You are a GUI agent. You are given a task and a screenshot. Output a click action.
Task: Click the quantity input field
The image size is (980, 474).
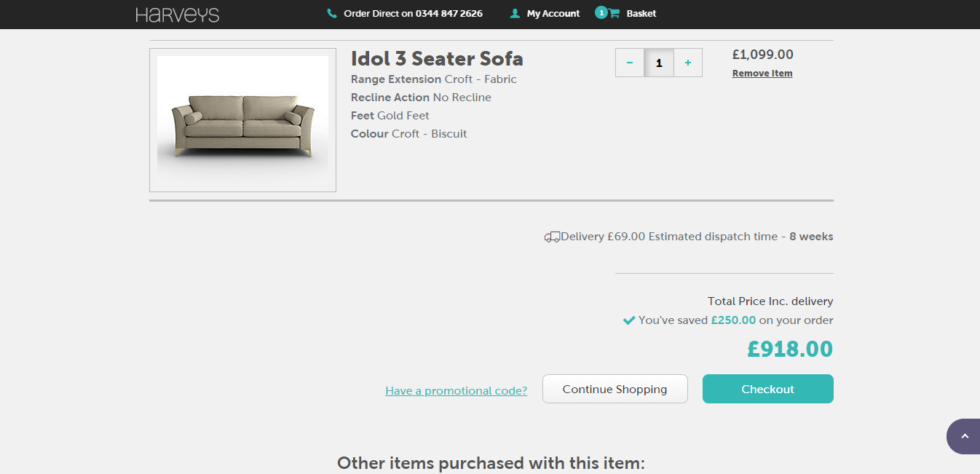coord(659,63)
